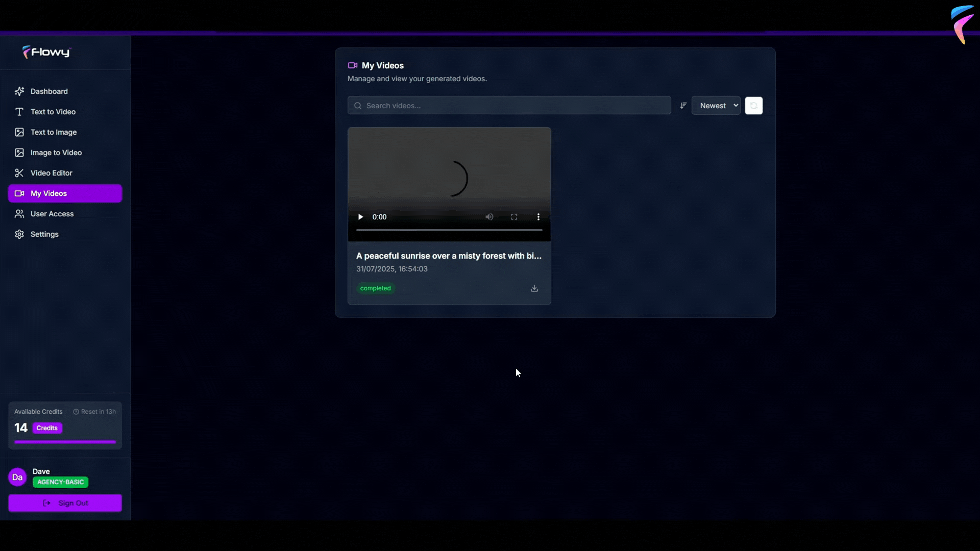This screenshot has width=980, height=551.
Task: Open the Newest sort dropdown
Action: pos(716,106)
